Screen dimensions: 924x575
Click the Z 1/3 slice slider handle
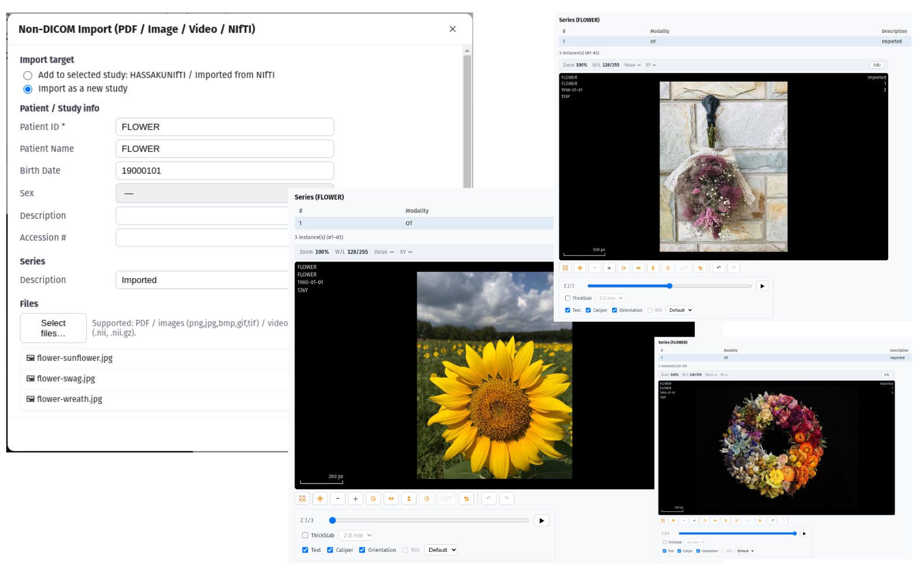[x=333, y=521]
